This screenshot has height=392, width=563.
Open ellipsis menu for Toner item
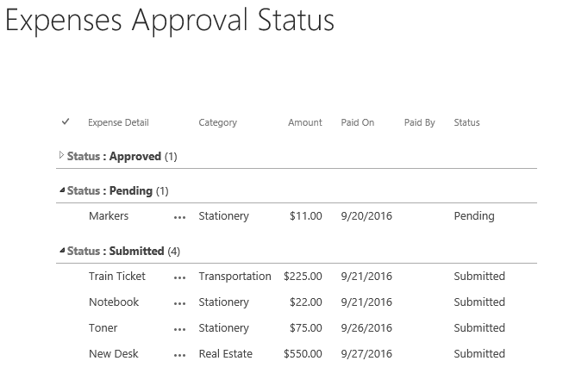pyautogui.click(x=179, y=329)
